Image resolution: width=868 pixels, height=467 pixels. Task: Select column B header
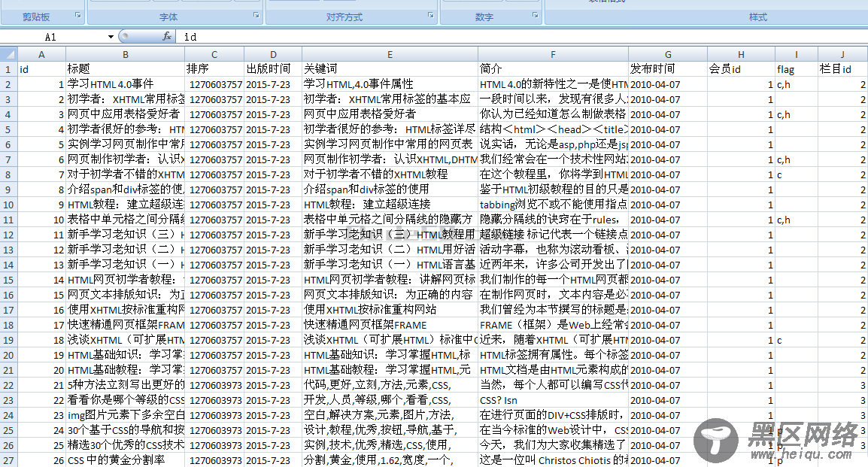point(125,54)
